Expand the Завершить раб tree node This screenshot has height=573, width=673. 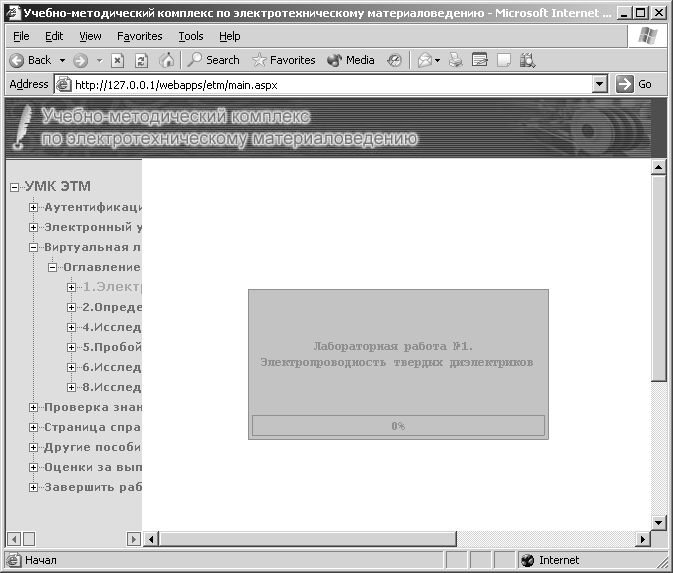click(33, 488)
